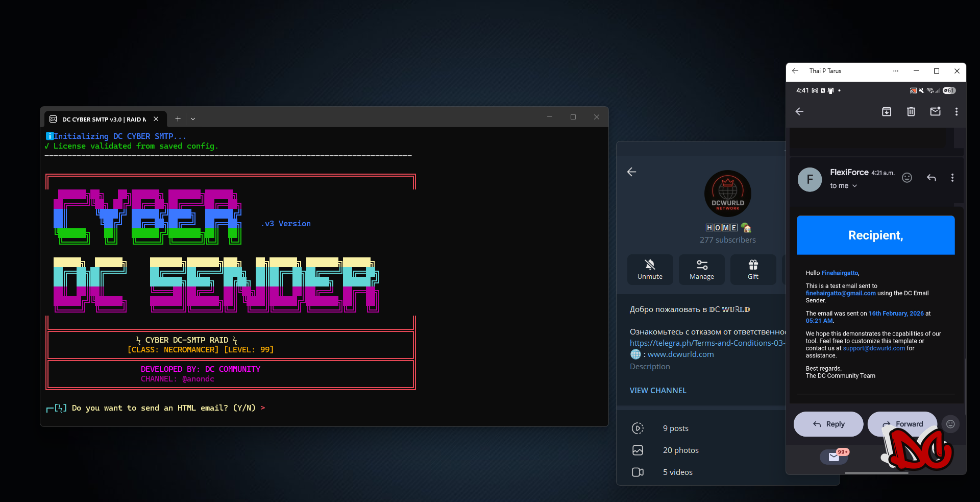The width and height of the screenshot is (980, 502).
Task: Click the video icon beside 5 videos
Action: click(638, 472)
